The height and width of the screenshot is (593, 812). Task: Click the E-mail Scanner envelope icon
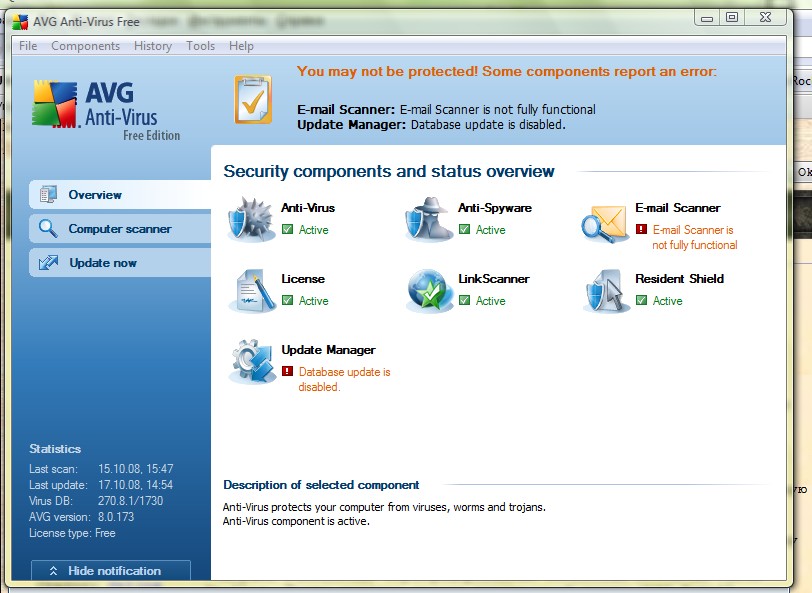coord(604,223)
